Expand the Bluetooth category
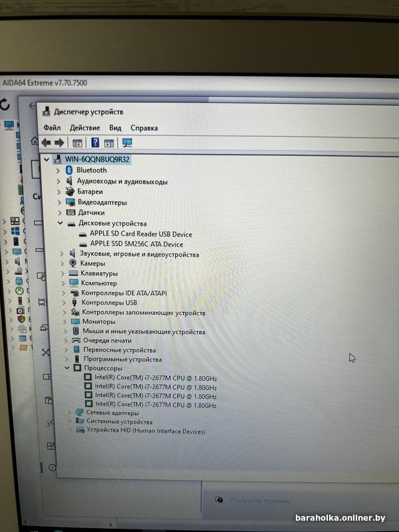399x532 pixels. tap(58, 170)
